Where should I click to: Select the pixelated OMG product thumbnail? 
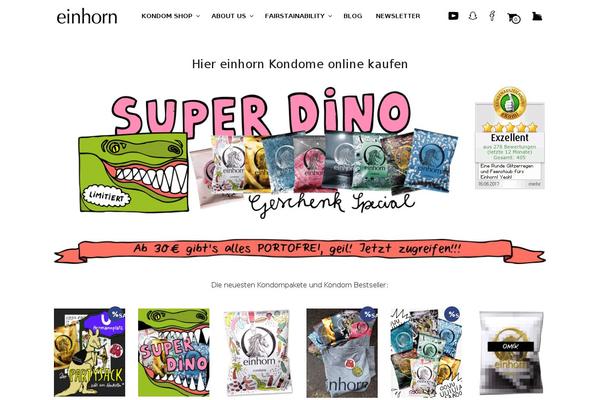[x=511, y=353]
